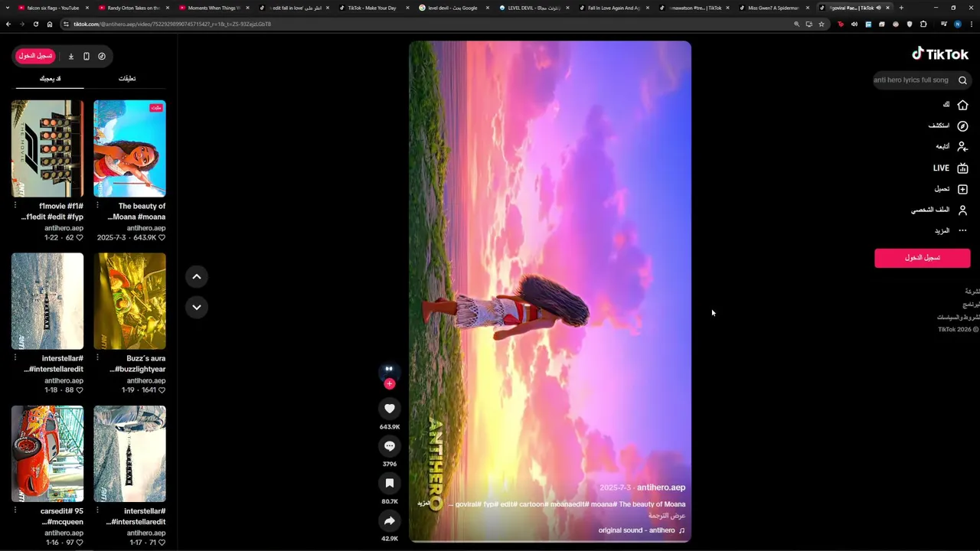Image resolution: width=980 pixels, height=551 pixels.
Task: Switch to the 'level devil' Google tab
Action: 452,8
